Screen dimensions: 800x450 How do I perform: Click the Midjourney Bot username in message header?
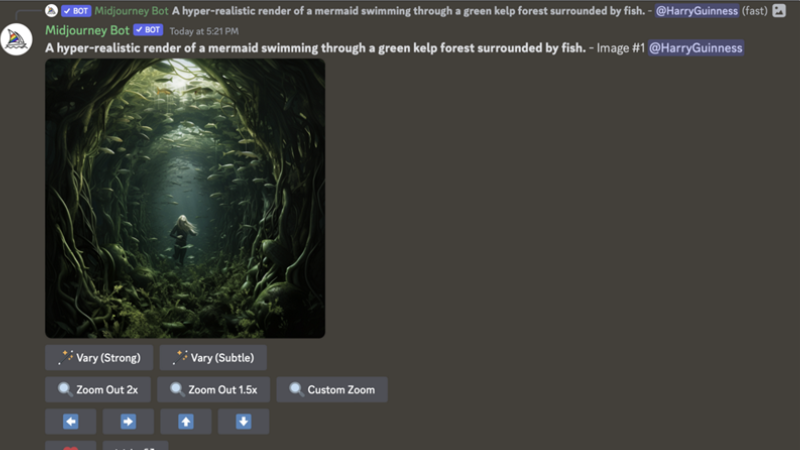point(87,30)
